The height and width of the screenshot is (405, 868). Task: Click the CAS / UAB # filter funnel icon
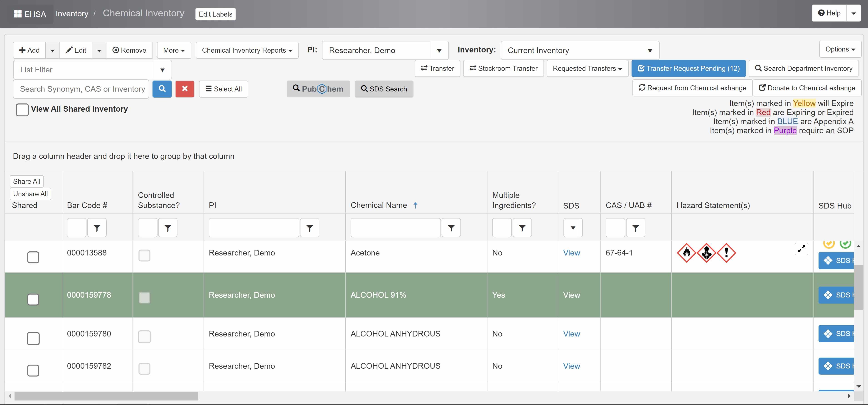click(635, 228)
